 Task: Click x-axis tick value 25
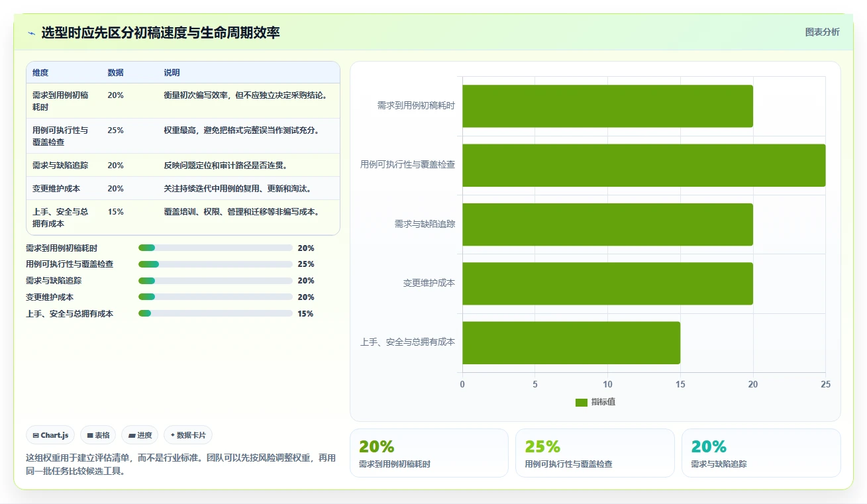[825, 384]
